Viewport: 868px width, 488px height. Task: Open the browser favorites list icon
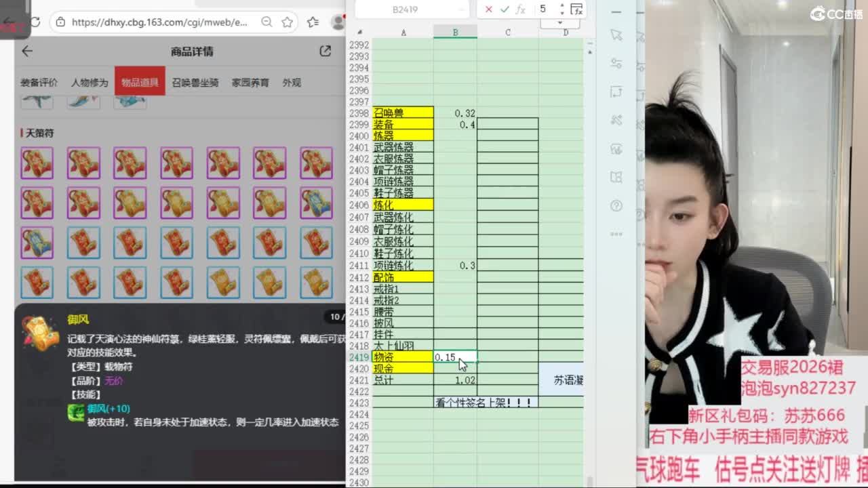pos(313,22)
